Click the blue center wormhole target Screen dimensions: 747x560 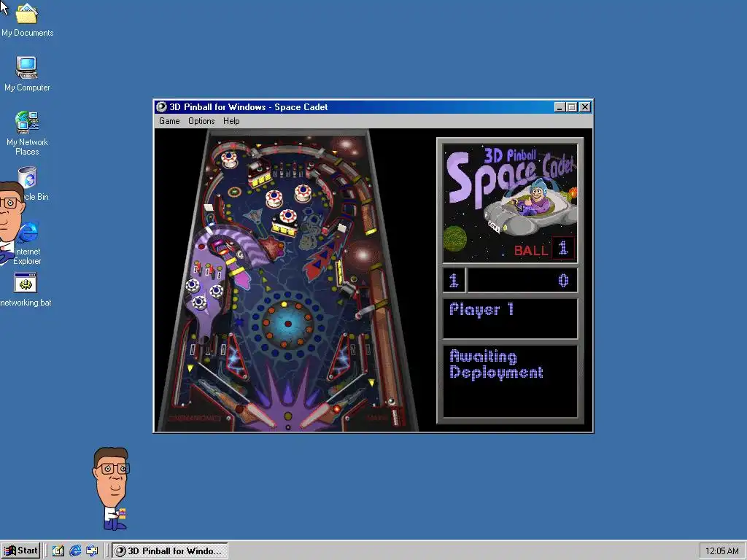(287, 324)
